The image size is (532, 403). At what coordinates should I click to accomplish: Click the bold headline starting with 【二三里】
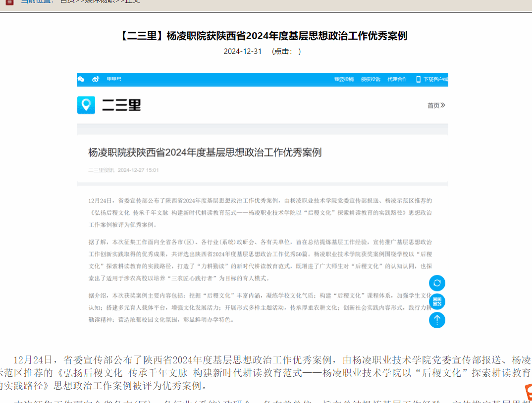tap(264, 36)
